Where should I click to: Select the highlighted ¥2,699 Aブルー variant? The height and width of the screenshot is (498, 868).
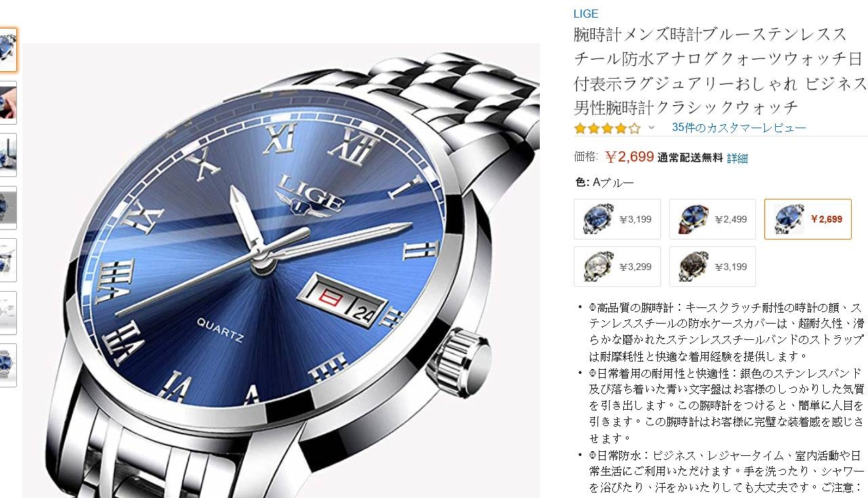click(808, 219)
